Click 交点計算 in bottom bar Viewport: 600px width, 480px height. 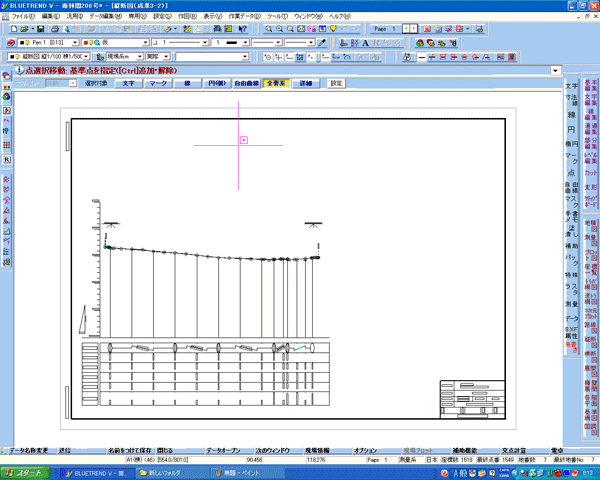pos(514,451)
